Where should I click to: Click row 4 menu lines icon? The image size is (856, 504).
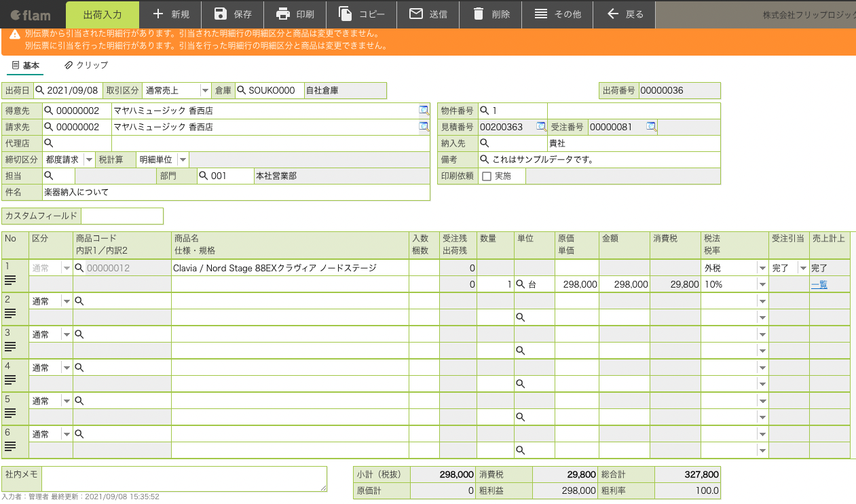click(10, 379)
